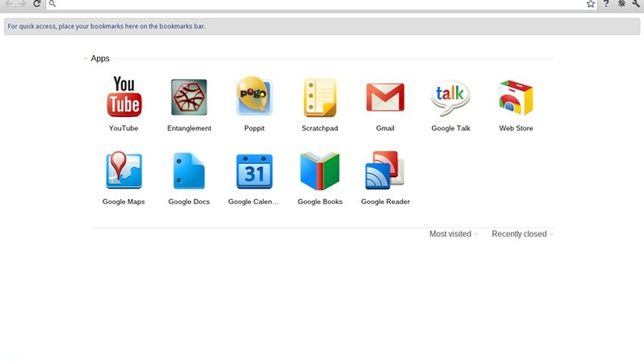Go forward with the forward arrow

23,4
